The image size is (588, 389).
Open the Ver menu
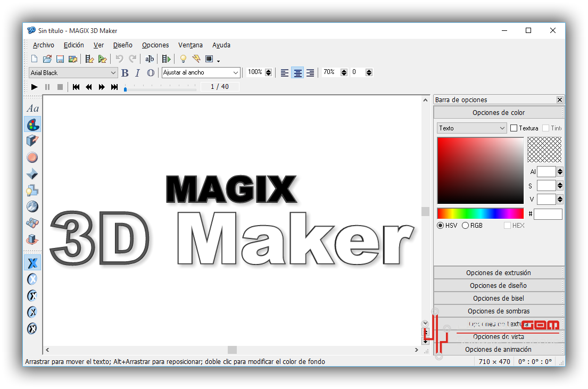click(98, 45)
